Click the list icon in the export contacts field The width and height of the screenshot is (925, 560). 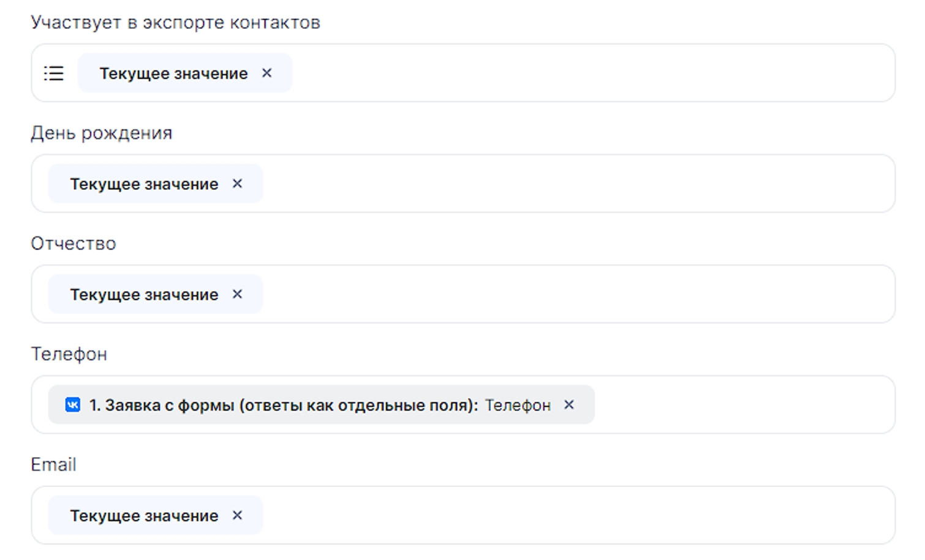pyautogui.click(x=54, y=74)
